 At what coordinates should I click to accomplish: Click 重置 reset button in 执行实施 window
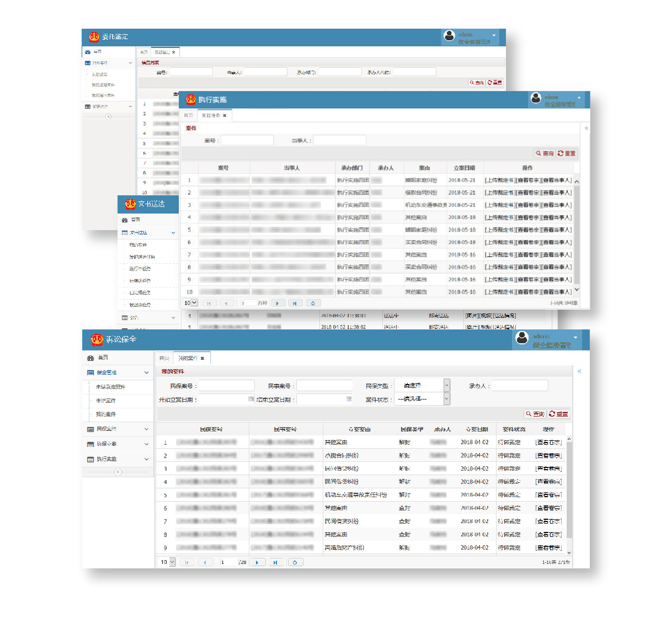click(x=567, y=153)
